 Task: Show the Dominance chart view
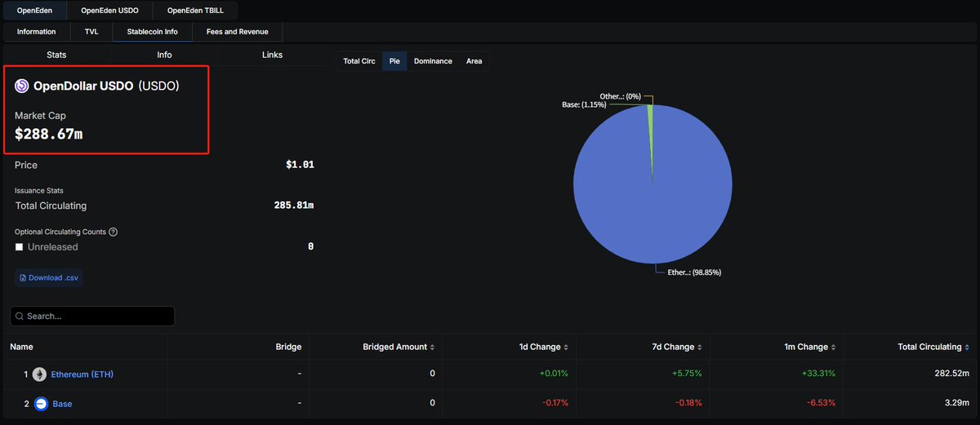[x=433, y=61]
